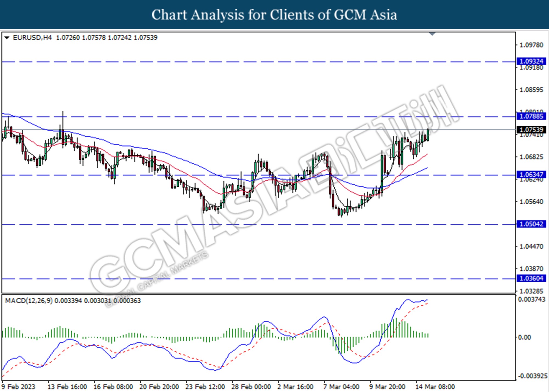This screenshot has height=392, width=549.
Task: Click the 20 Feb 20:00 time label
Action: point(159,387)
